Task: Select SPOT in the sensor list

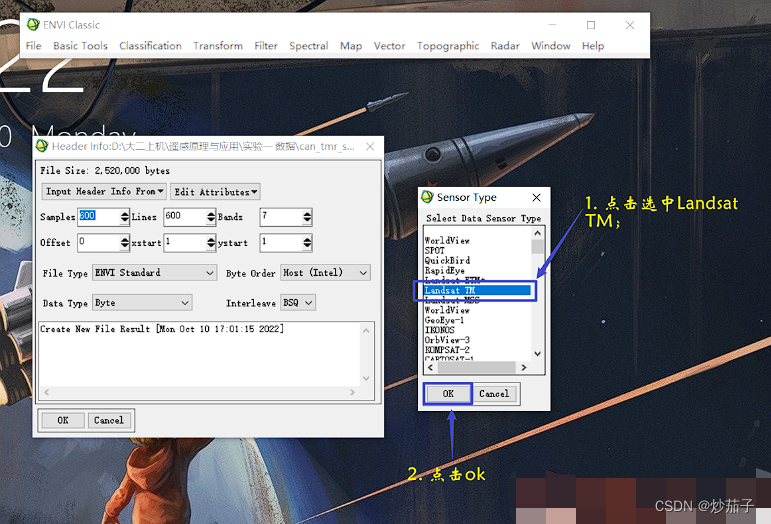Action: tap(435, 251)
